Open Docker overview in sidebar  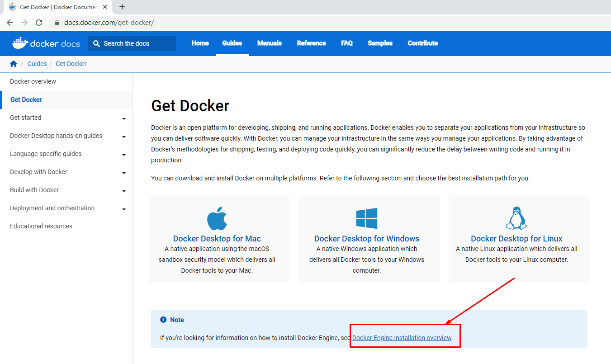[x=33, y=81]
